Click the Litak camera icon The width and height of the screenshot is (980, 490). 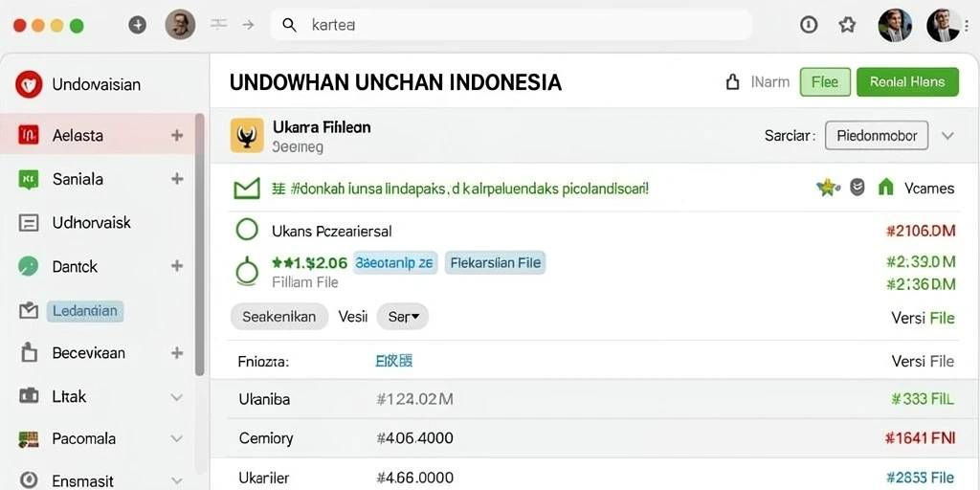29,395
